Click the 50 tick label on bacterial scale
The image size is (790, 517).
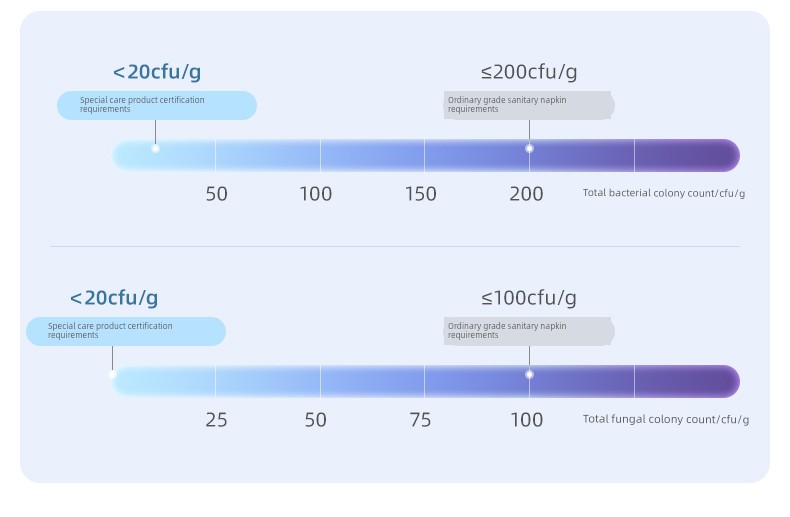click(x=217, y=194)
